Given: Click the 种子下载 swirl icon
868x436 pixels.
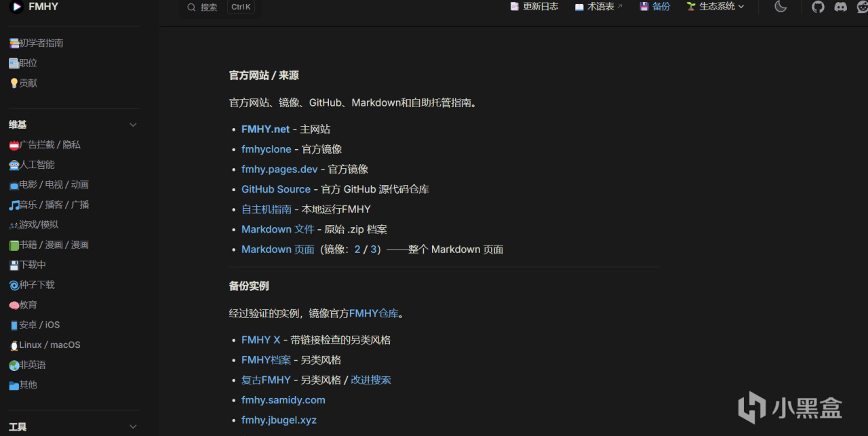Looking at the screenshot, I should click(14, 285).
